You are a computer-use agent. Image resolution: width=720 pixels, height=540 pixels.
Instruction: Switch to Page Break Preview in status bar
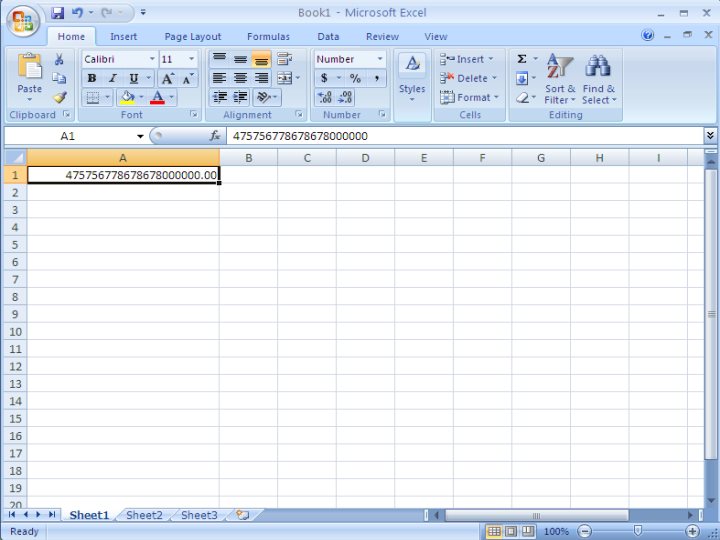528,532
